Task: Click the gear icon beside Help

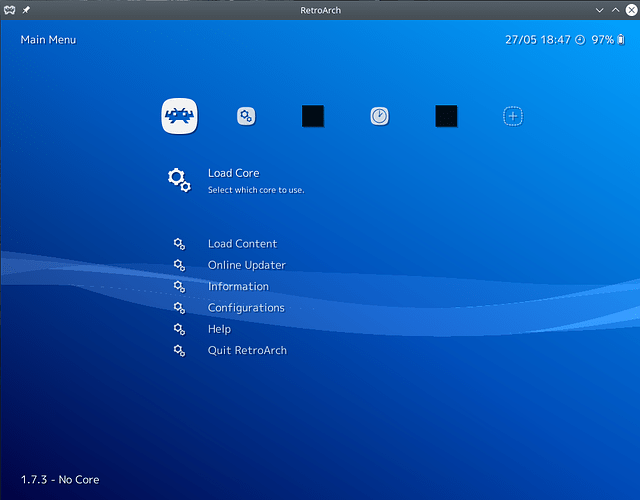Action: coord(179,329)
